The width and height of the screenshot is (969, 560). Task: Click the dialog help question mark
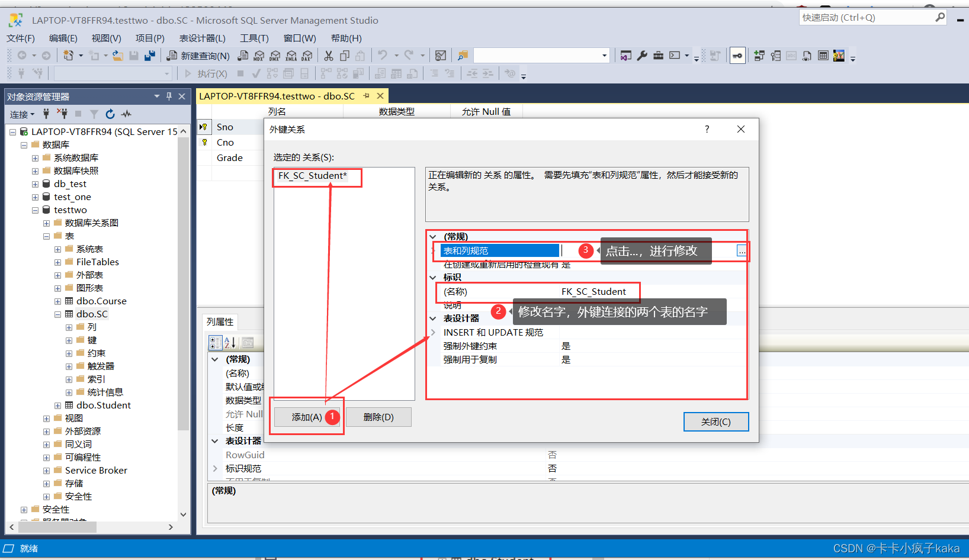[x=707, y=129]
